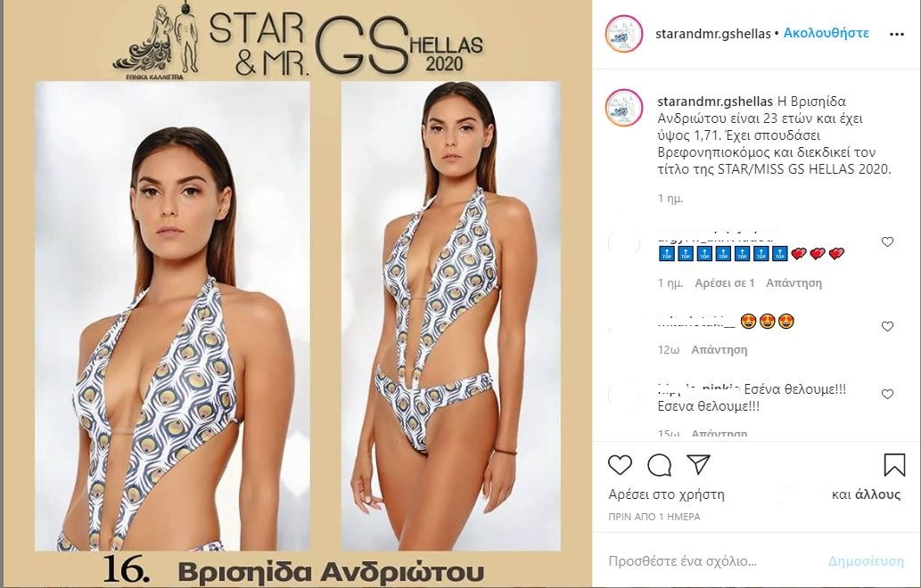This screenshot has width=921, height=588.
Task: Click the Ακολουθήστε follow link
Action: coord(826,34)
